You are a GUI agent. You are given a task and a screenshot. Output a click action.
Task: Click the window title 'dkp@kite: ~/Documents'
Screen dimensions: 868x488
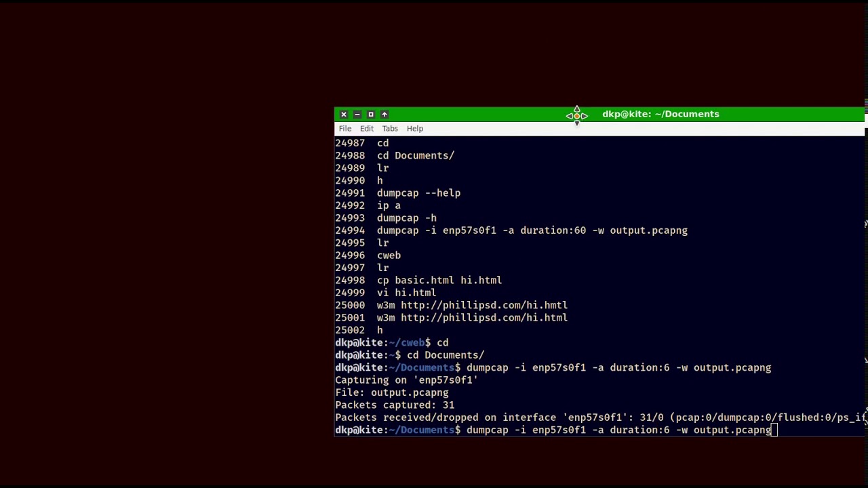pos(660,115)
